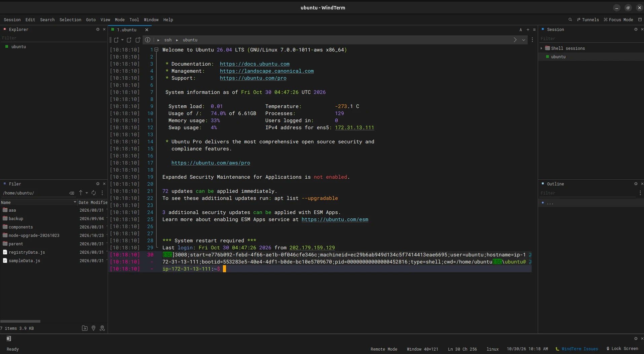This screenshot has width=644, height=354.
Task: Expand the terminal toolbar chevron-down
Action: [524, 40]
